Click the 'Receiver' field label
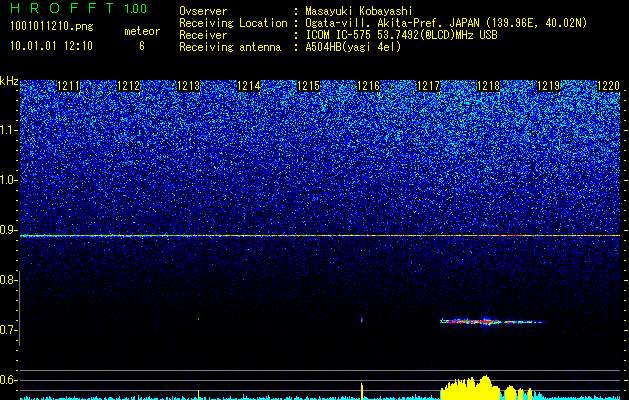 coord(203,35)
